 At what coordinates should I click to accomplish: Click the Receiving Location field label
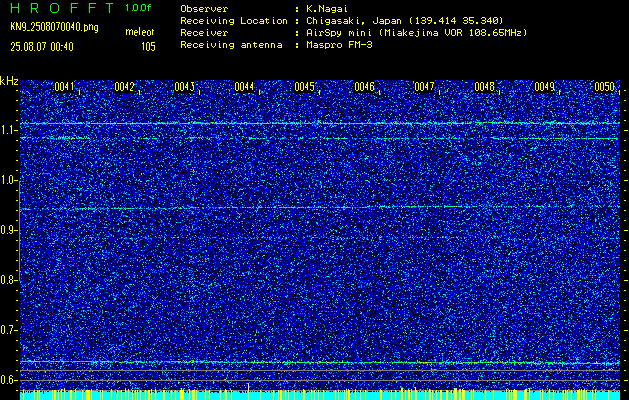[x=234, y=21]
